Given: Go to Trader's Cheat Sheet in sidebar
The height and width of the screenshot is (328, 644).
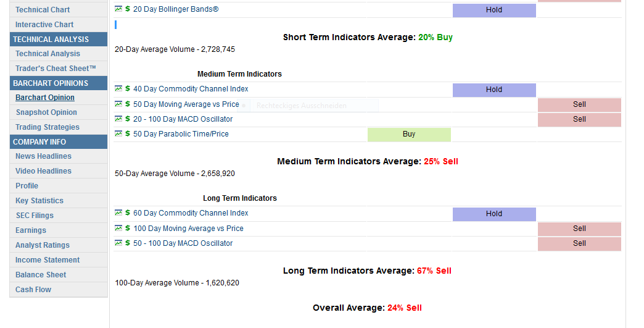Looking at the screenshot, I should [56, 69].
